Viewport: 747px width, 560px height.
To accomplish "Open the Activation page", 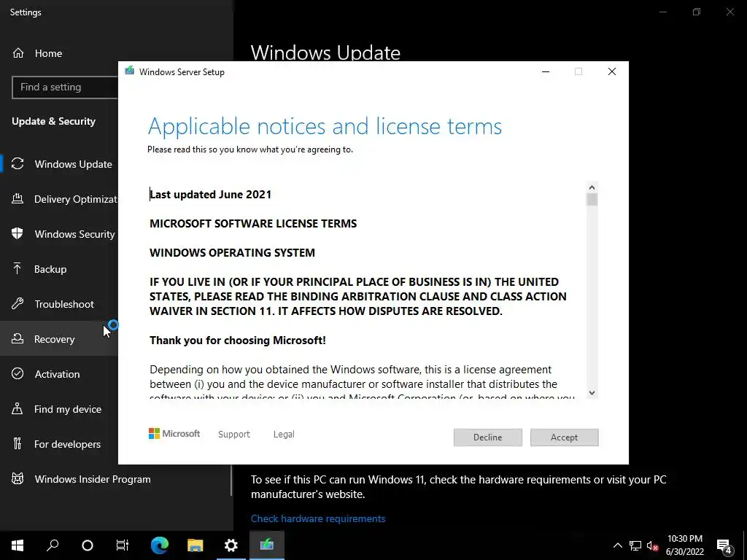I will 59,374.
